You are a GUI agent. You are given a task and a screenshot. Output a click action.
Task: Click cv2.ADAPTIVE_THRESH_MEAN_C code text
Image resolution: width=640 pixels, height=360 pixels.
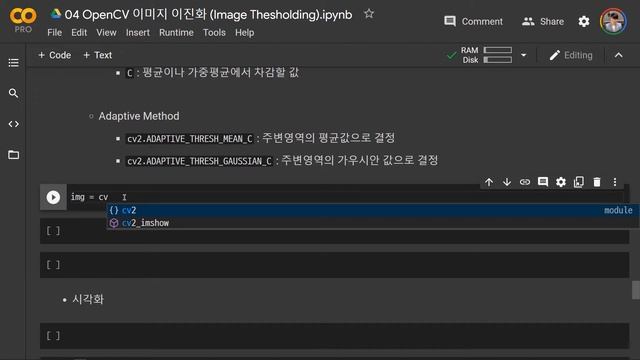click(x=190, y=139)
